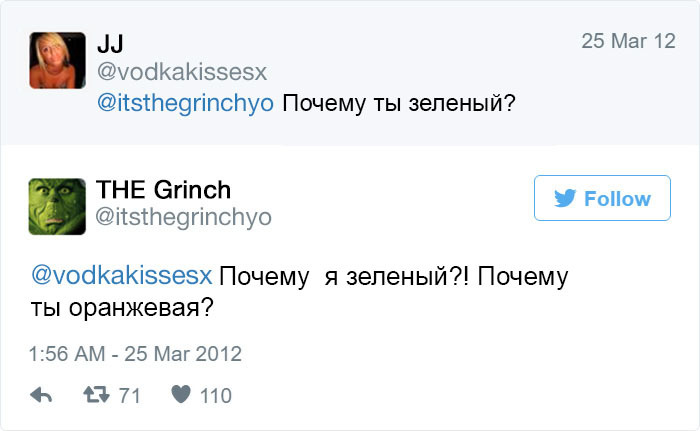Click the 25 Mar 12 date
Screen dimensions: 700x431
[628, 42]
